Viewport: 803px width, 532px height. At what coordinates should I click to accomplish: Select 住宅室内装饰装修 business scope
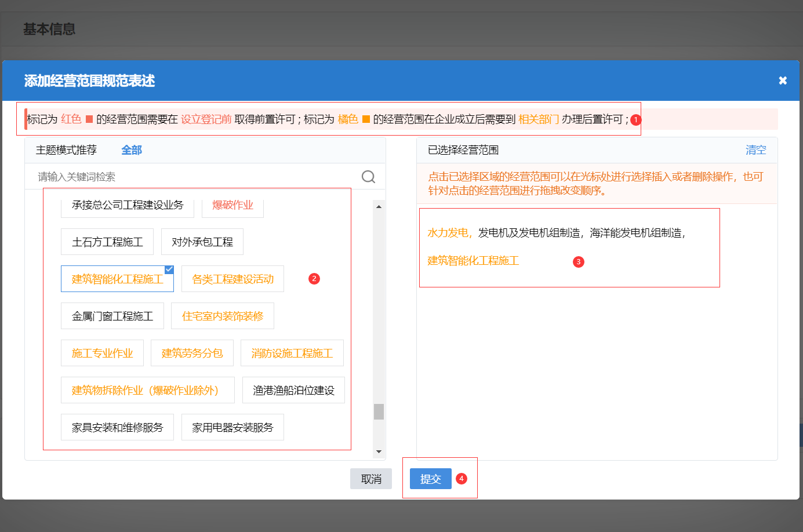click(x=223, y=316)
